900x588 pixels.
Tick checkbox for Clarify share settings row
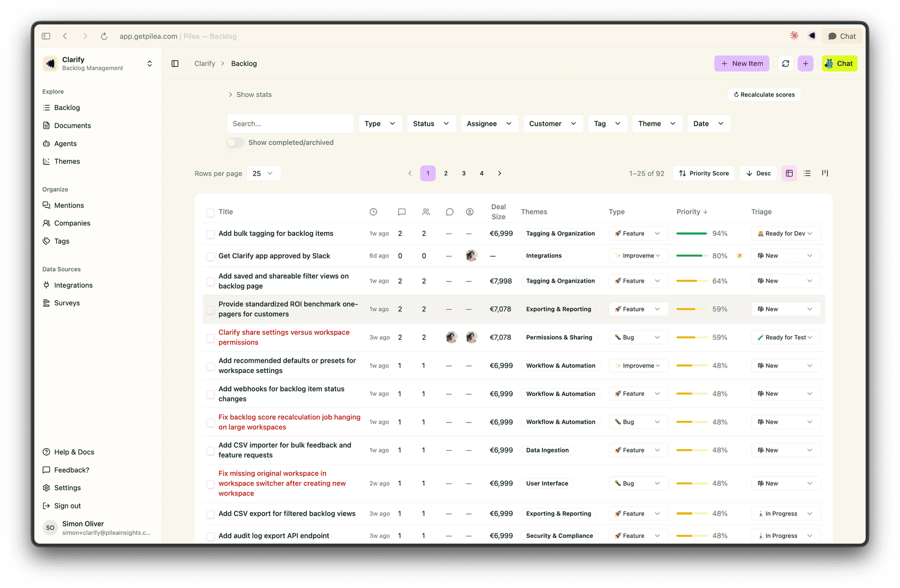click(211, 338)
